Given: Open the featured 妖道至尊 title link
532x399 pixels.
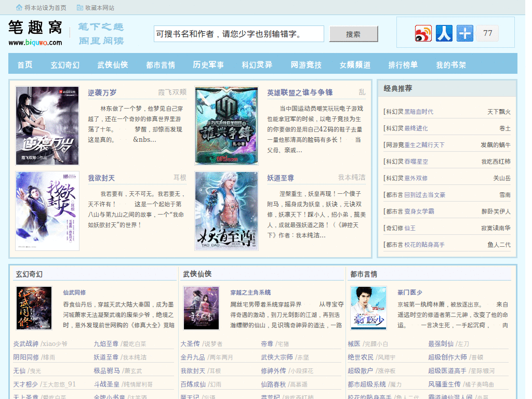Looking at the screenshot, I should (x=281, y=178).
